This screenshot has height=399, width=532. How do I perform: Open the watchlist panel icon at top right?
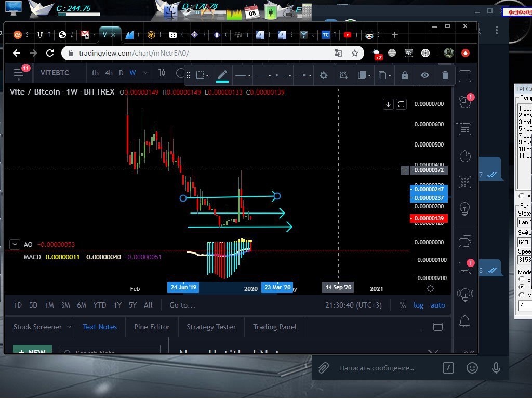pyautogui.click(x=465, y=76)
